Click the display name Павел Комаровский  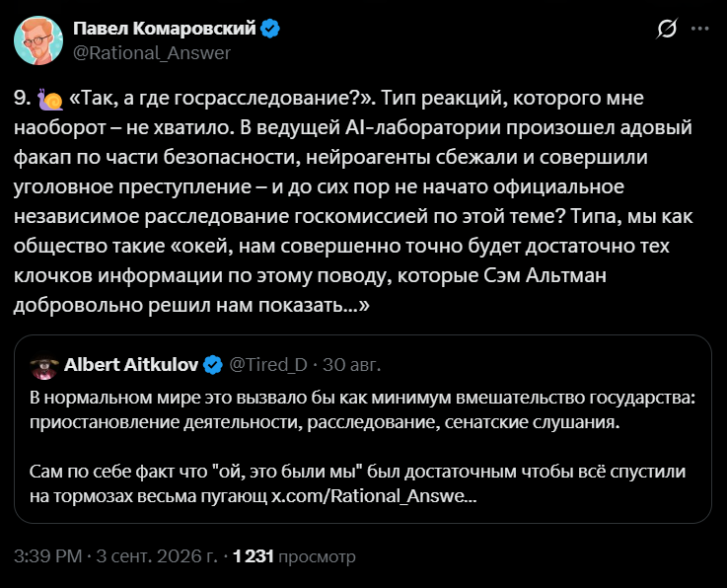click(165, 29)
